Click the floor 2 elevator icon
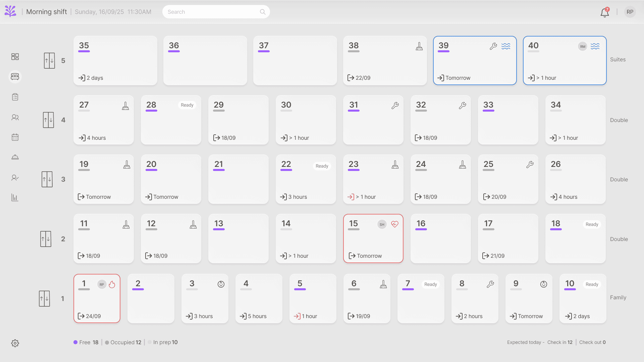644x362 pixels. (x=46, y=239)
